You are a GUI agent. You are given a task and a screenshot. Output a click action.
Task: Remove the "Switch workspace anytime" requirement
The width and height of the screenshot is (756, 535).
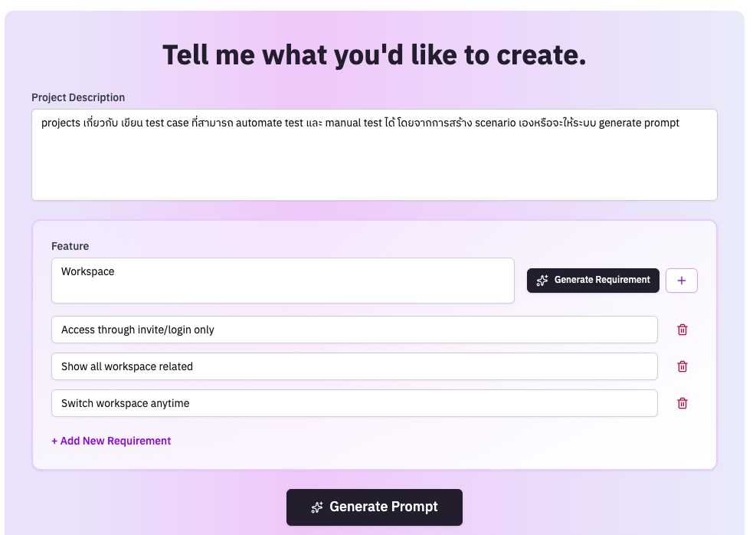[682, 403]
